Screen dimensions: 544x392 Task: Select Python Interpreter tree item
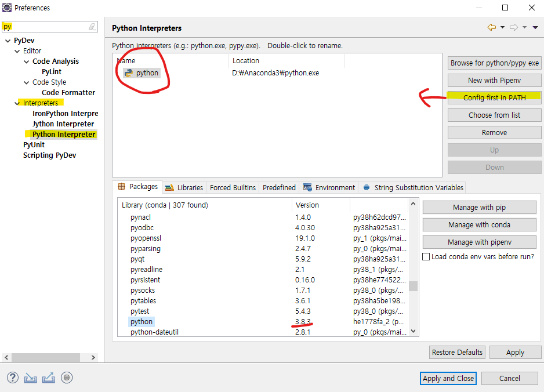coord(64,135)
